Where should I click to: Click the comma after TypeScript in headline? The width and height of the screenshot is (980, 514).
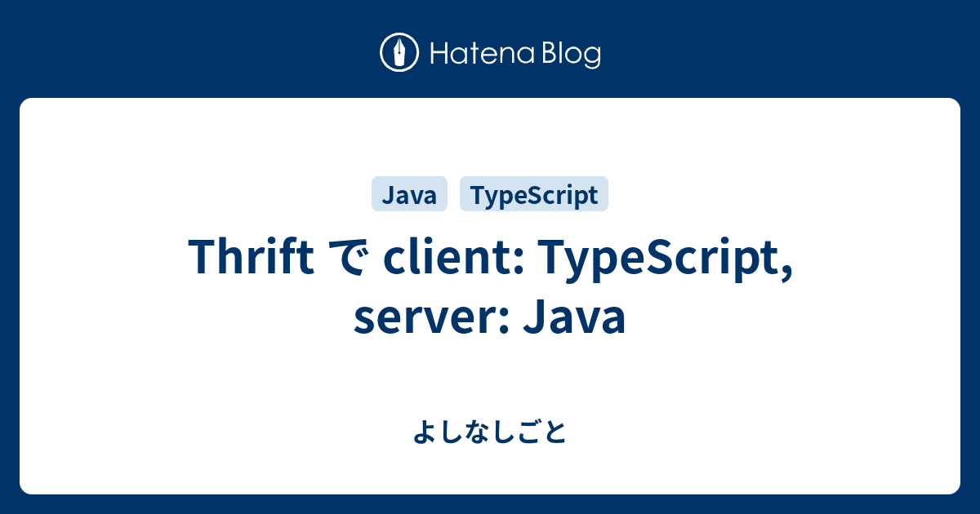pyautogui.click(x=786, y=271)
